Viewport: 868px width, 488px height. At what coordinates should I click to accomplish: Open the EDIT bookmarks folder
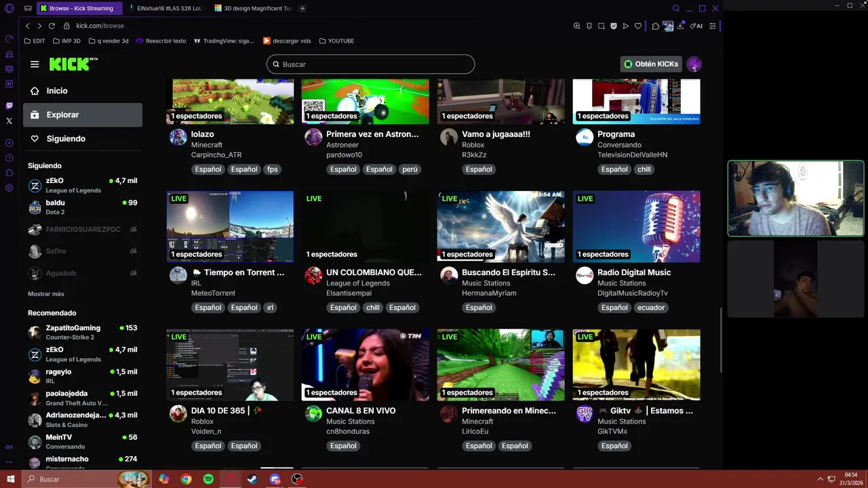pos(35,41)
